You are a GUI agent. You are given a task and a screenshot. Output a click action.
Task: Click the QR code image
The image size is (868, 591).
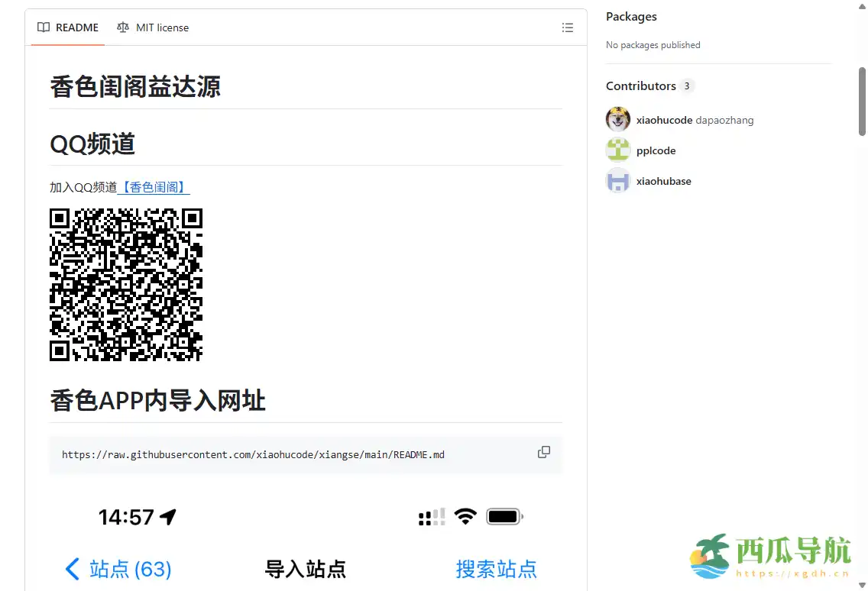[125, 285]
